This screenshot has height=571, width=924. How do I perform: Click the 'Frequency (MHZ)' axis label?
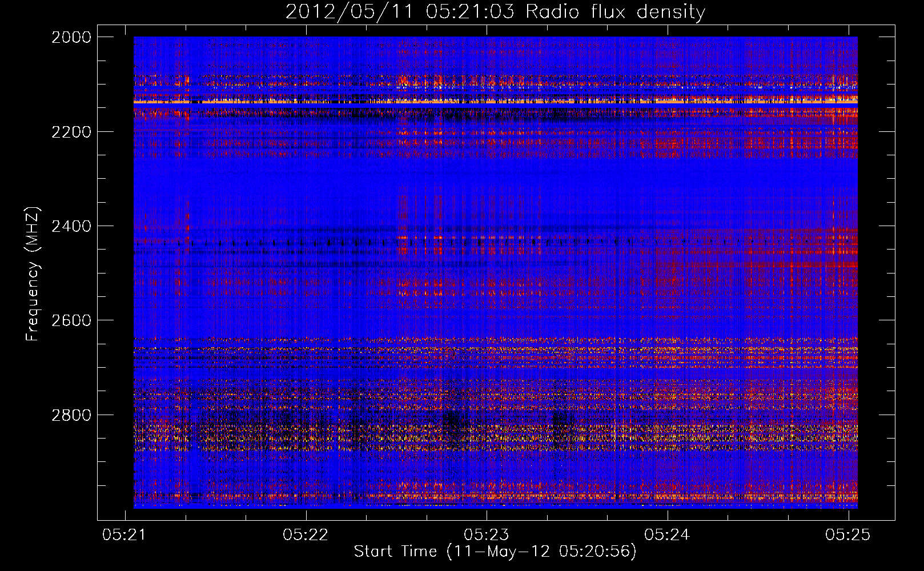click(33, 274)
